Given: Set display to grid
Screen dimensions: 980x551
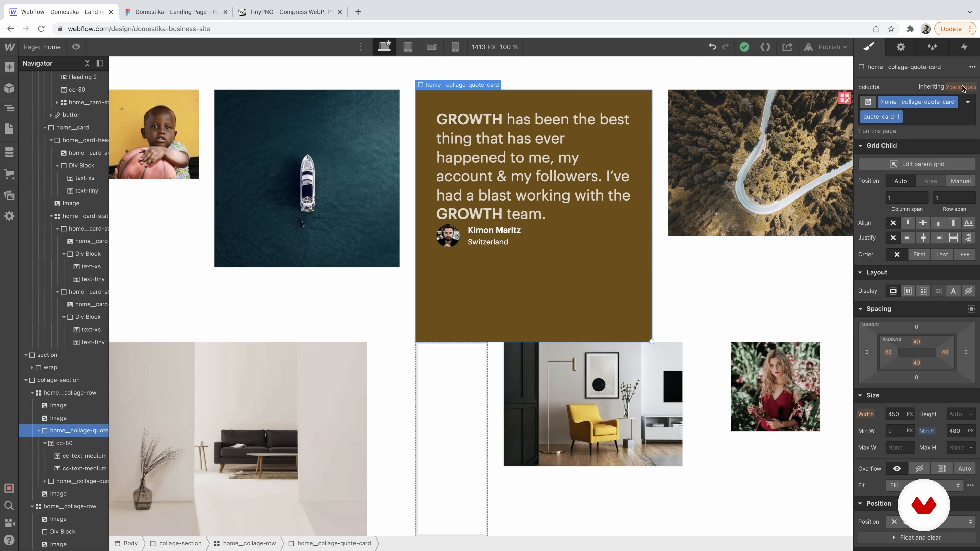Looking at the screenshot, I should 923,291.
